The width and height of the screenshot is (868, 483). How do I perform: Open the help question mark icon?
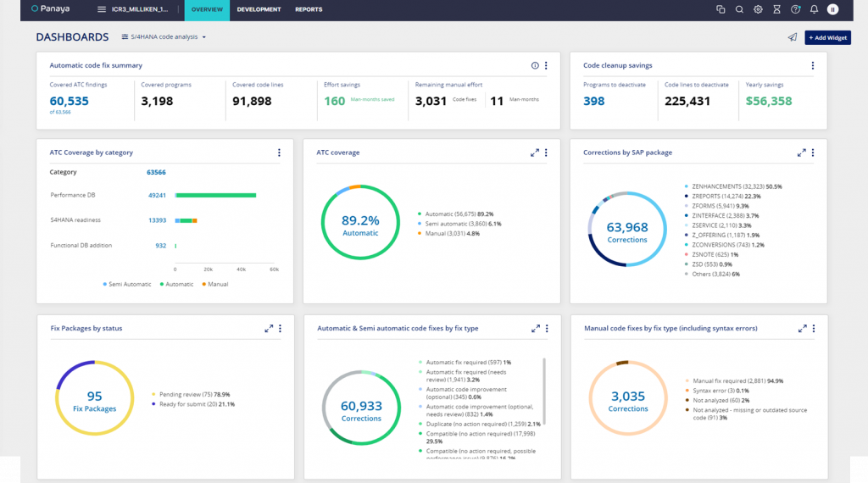pyautogui.click(x=795, y=9)
